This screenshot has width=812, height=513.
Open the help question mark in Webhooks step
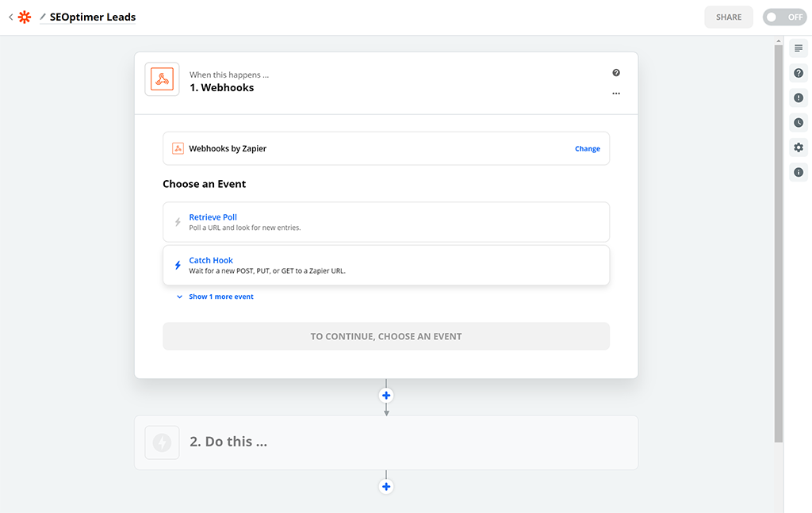(616, 73)
